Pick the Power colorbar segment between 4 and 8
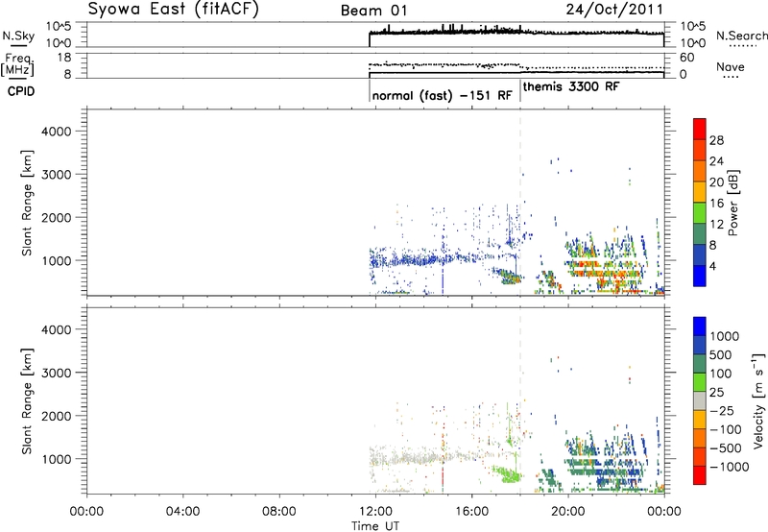Screen dimensions: 768x532 (x=700, y=254)
